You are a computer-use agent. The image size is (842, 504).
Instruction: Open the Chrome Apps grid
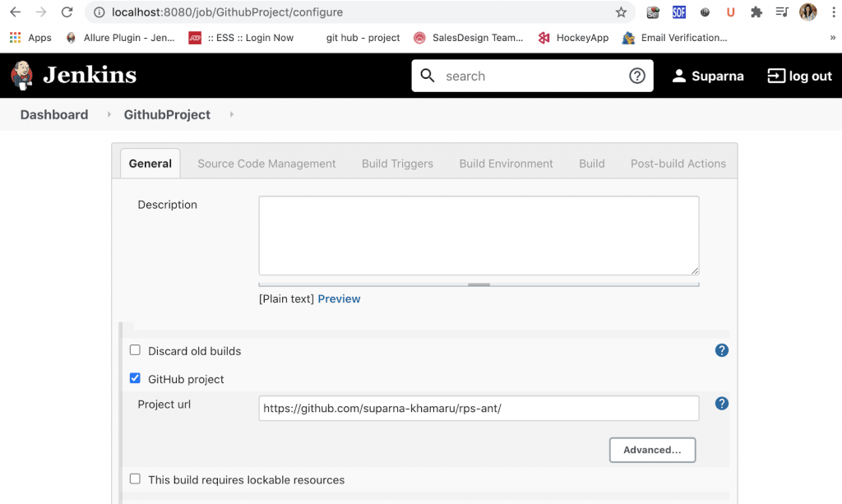point(14,37)
